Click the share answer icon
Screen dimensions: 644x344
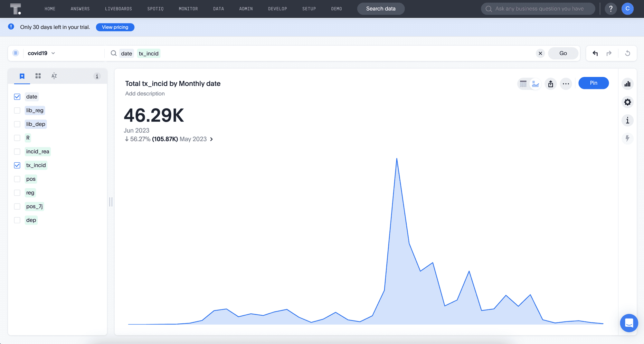pyautogui.click(x=551, y=84)
